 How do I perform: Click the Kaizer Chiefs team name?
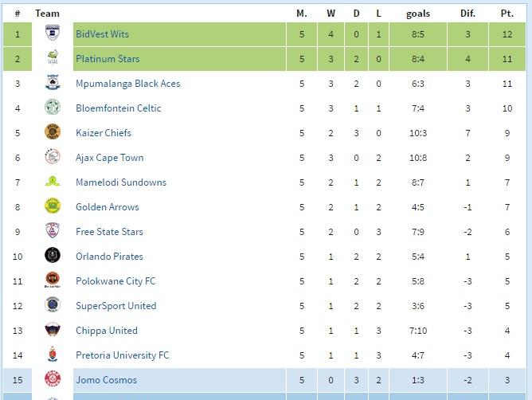point(104,133)
